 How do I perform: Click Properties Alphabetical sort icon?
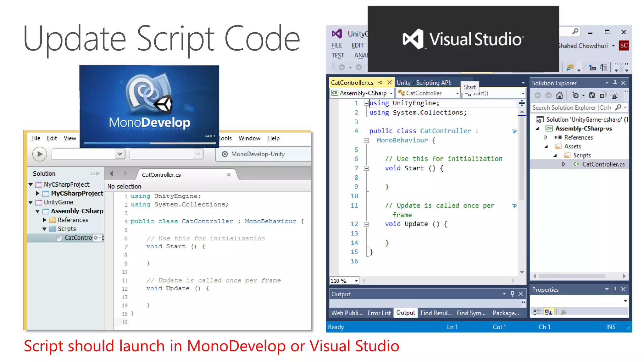(x=548, y=312)
